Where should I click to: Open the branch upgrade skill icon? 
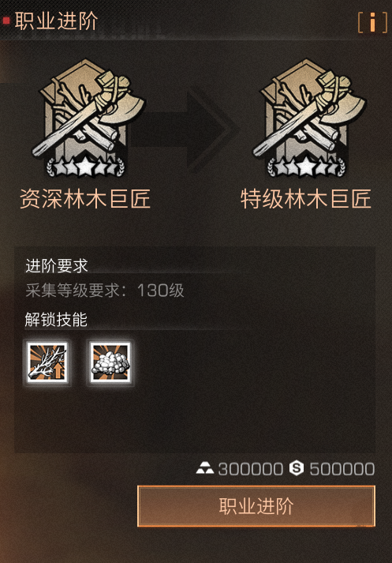click(x=47, y=362)
